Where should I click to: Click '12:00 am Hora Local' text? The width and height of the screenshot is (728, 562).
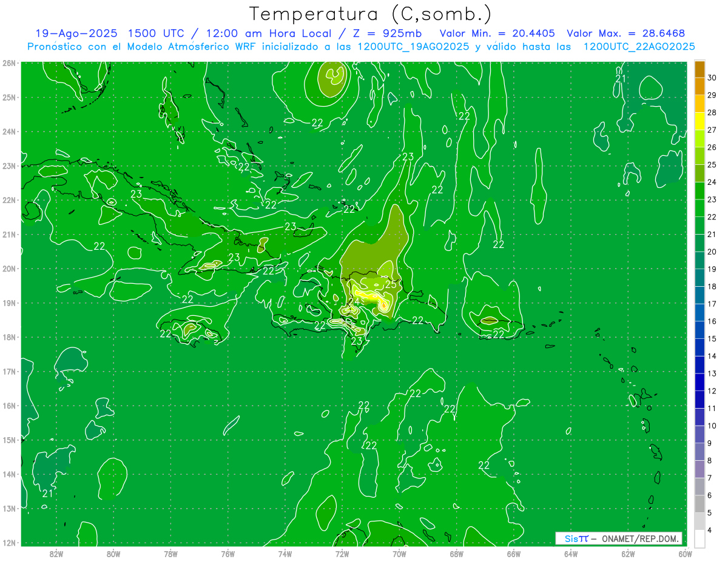tap(270, 33)
